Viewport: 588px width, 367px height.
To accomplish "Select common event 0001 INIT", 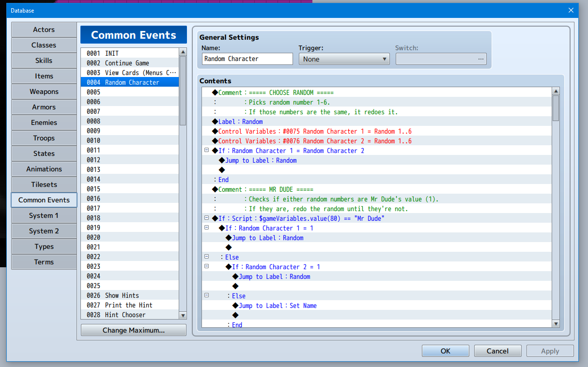I will click(130, 53).
